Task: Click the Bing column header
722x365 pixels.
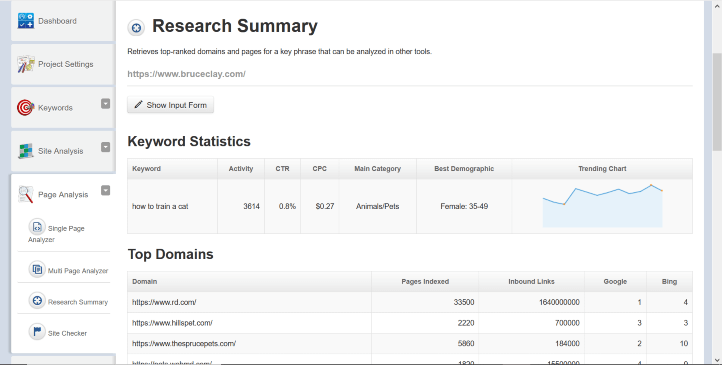Action: (x=669, y=282)
